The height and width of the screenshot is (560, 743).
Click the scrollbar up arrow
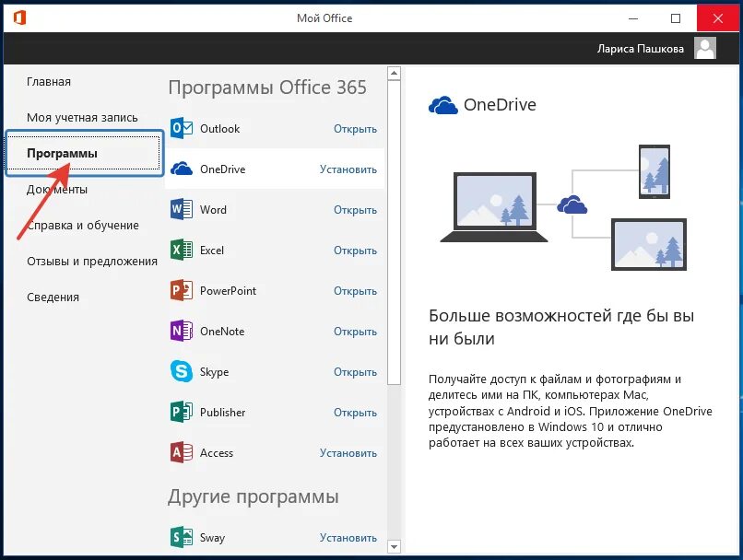click(394, 74)
